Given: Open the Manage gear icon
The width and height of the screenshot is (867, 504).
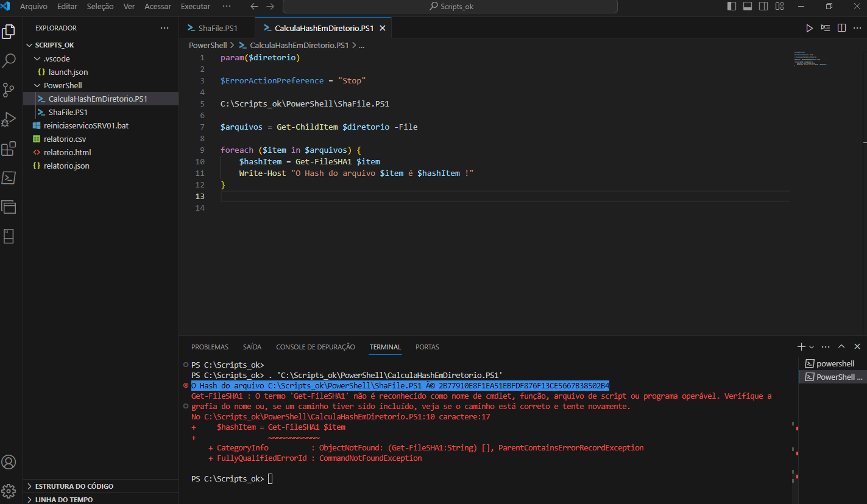Looking at the screenshot, I should (9, 491).
